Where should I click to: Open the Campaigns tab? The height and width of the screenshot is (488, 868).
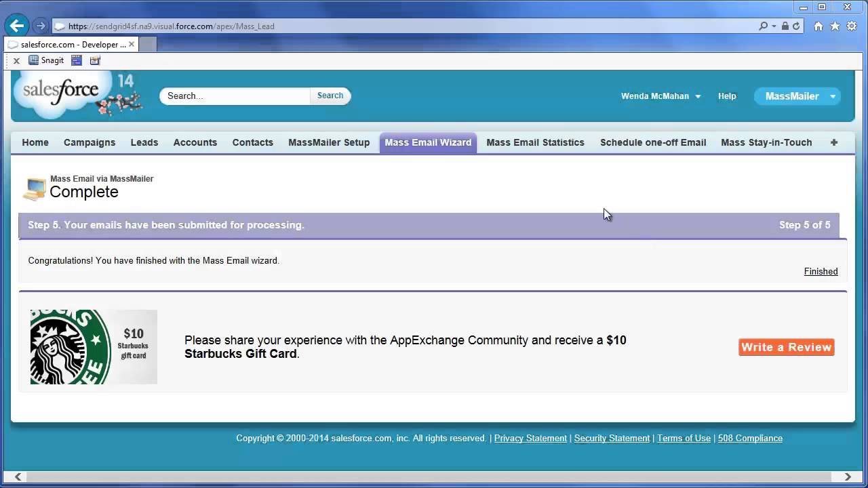[x=90, y=142]
